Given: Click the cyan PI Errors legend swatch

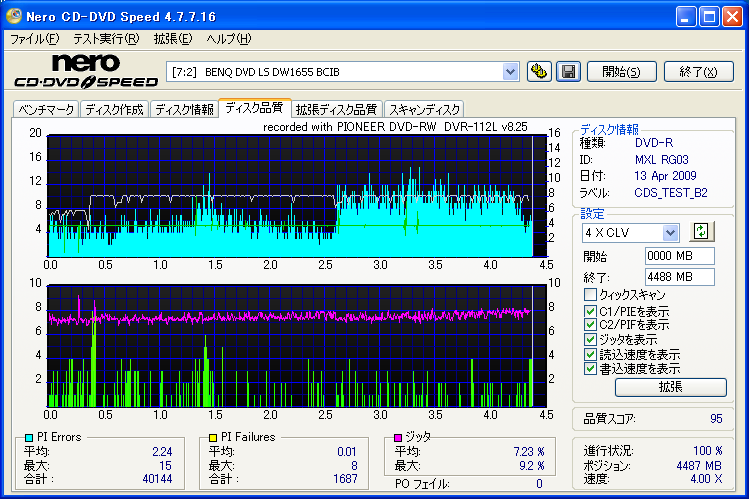Looking at the screenshot, I should coord(29,437).
